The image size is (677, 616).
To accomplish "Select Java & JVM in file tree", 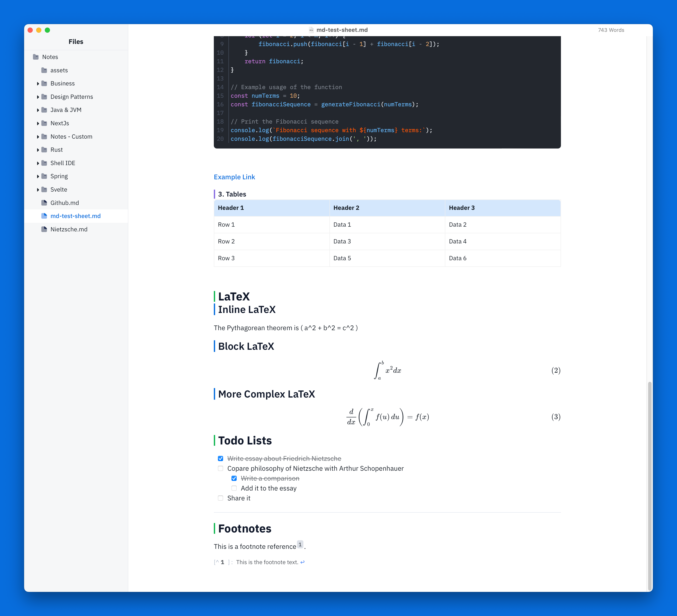I will 66,110.
